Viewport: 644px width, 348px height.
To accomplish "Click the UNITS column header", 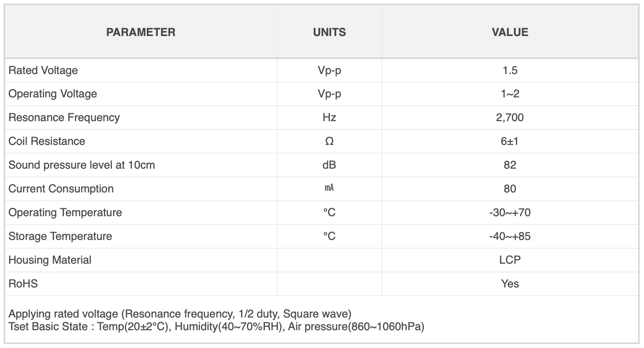I will click(330, 32).
